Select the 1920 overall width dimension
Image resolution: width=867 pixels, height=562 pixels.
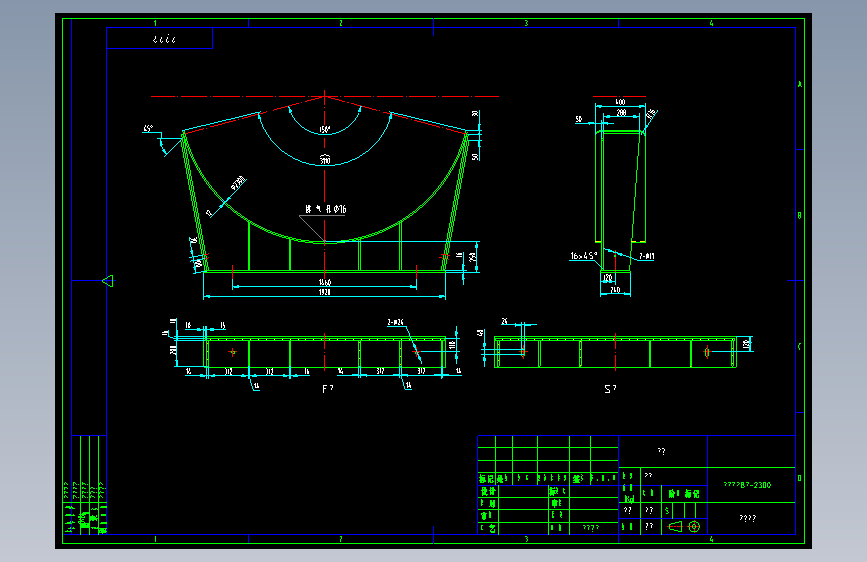[x=325, y=292]
